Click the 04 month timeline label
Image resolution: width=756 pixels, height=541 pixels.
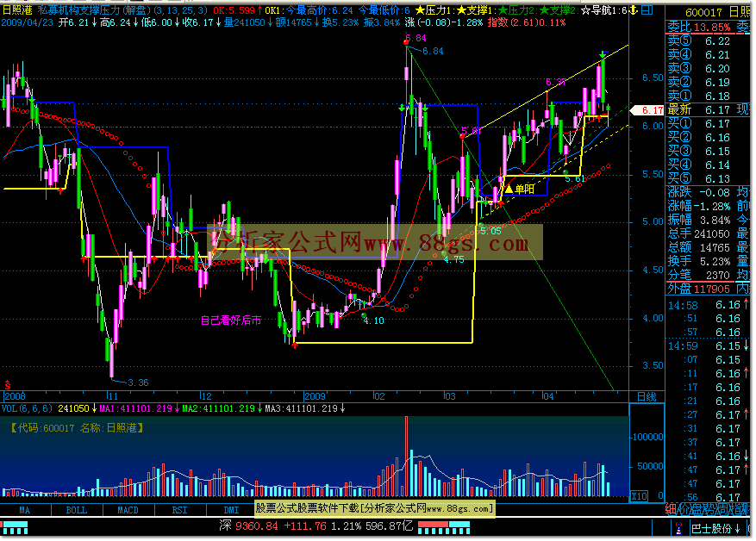pyautogui.click(x=547, y=396)
